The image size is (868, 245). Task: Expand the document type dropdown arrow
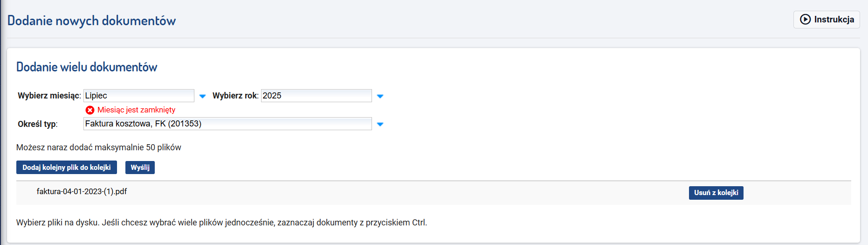pos(380,124)
